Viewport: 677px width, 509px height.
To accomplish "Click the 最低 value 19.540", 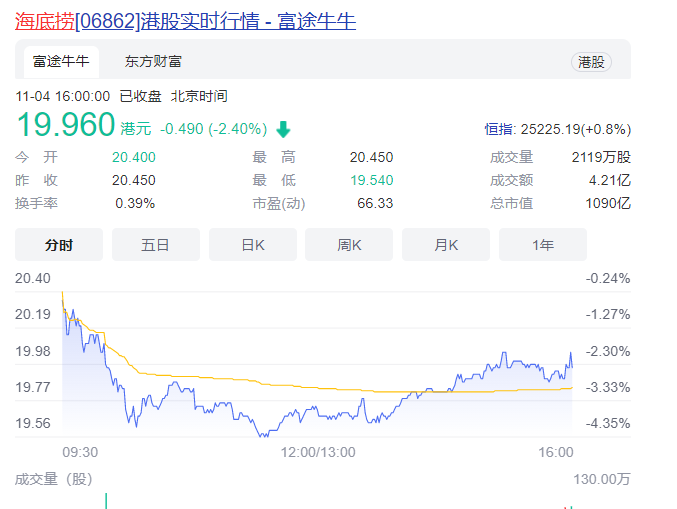I will (x=371, y=180).
